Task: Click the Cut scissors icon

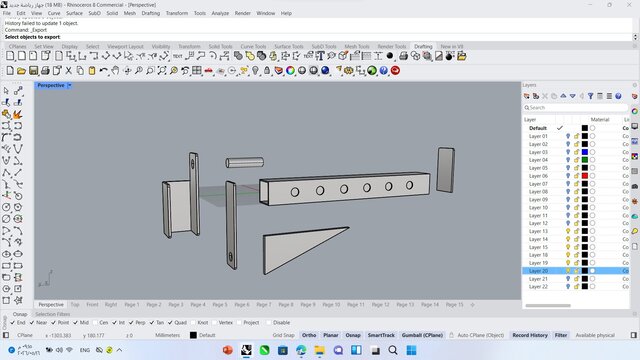Action: click(69, 71)
